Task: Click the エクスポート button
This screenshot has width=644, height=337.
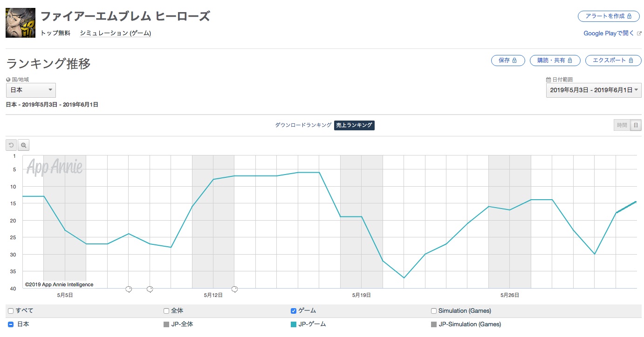Action: coord(613,61)
